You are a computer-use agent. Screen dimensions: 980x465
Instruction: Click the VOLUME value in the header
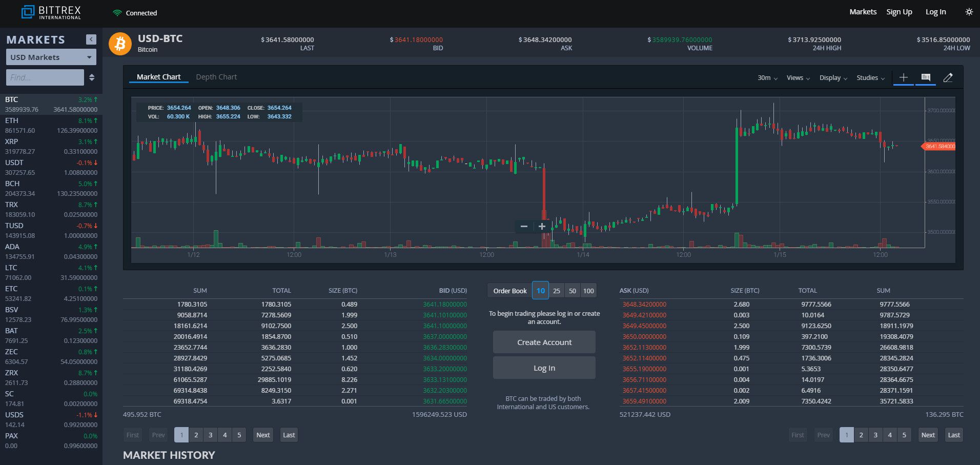click(x=680, y=39)
